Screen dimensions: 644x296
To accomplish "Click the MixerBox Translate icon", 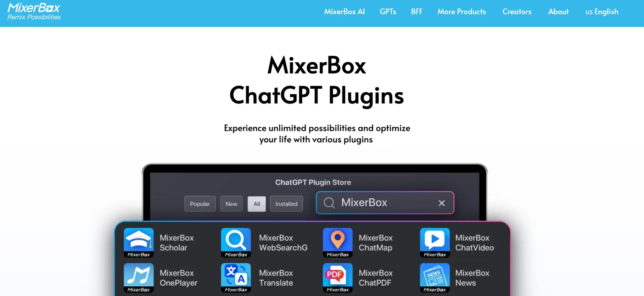I will [x=236, y=278].
